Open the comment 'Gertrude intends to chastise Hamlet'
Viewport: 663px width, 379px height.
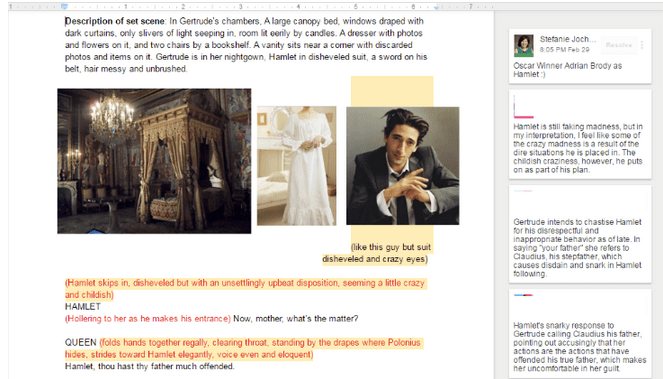pos(579,234)
